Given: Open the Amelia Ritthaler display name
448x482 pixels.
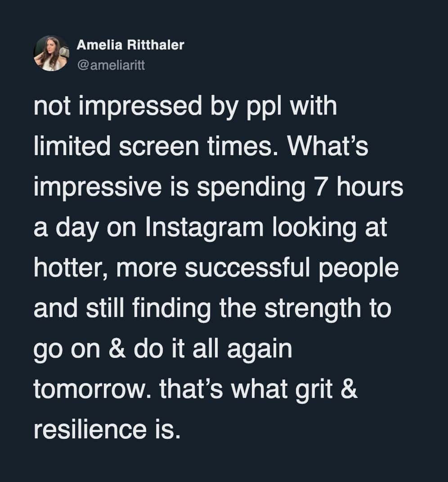Looking at the screenshot, I should tap(130, 45).
